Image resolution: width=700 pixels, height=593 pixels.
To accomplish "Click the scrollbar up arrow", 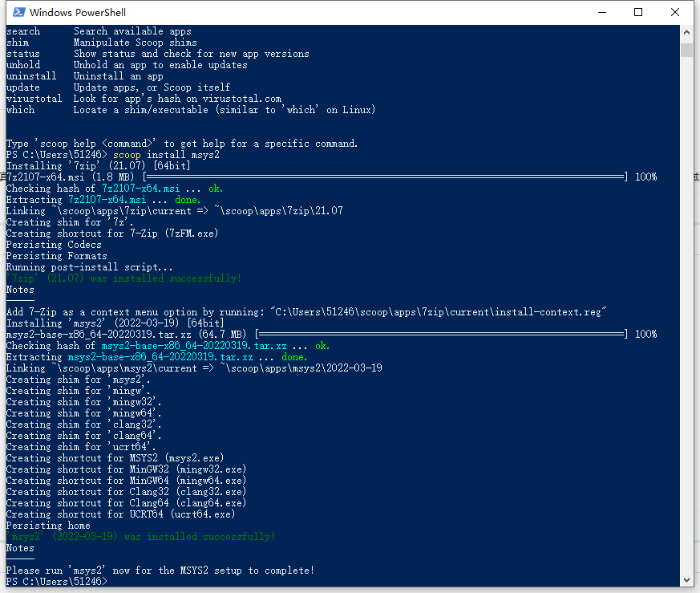I will (686, 32).
